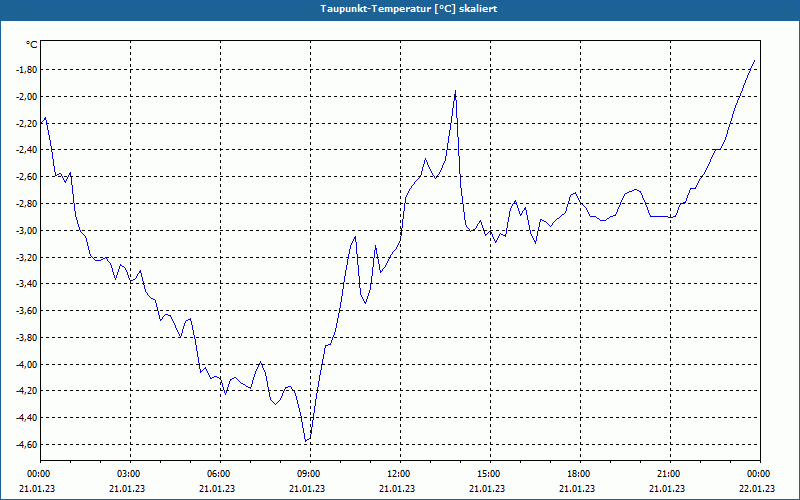Screen dimensions: 800x500
Task: Click the -2,40 y-axis value
Action: (x=27, y=149)
